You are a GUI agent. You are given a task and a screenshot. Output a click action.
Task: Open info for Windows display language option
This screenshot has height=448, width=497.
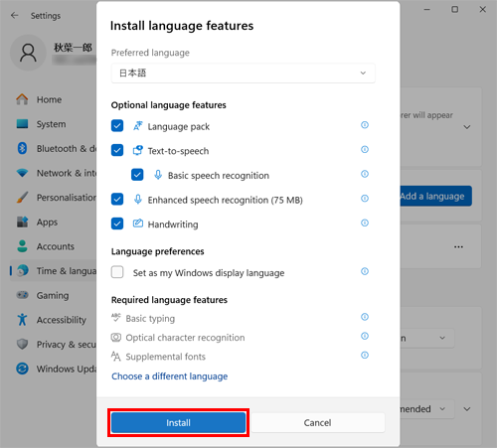[365, 272]
